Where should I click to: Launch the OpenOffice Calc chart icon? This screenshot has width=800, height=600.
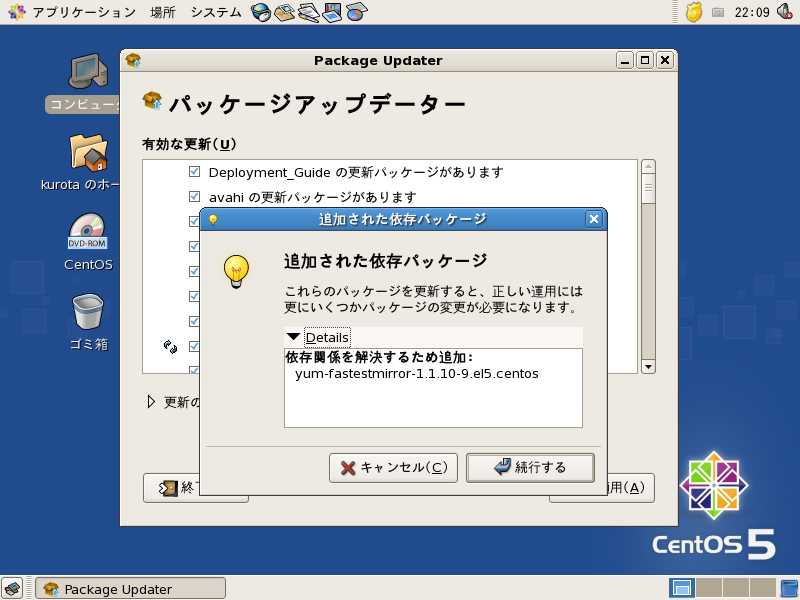[x=357, y=12]
